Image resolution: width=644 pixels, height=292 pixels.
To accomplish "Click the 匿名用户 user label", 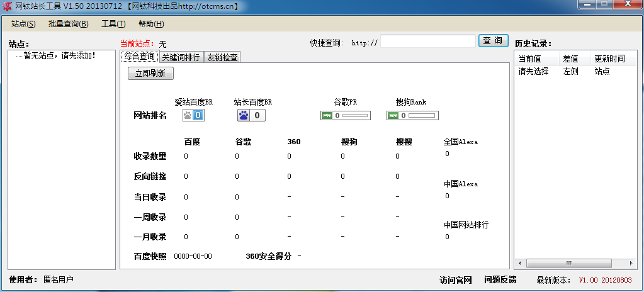I will (x=59, y=280).
